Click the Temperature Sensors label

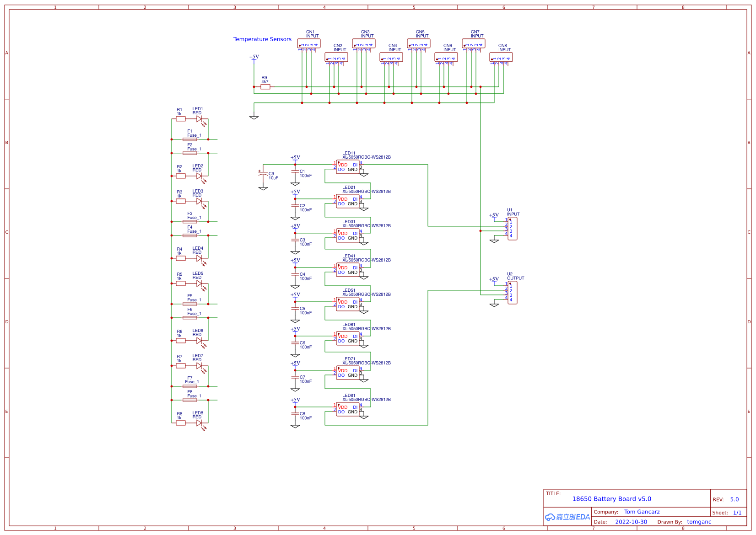262,39
